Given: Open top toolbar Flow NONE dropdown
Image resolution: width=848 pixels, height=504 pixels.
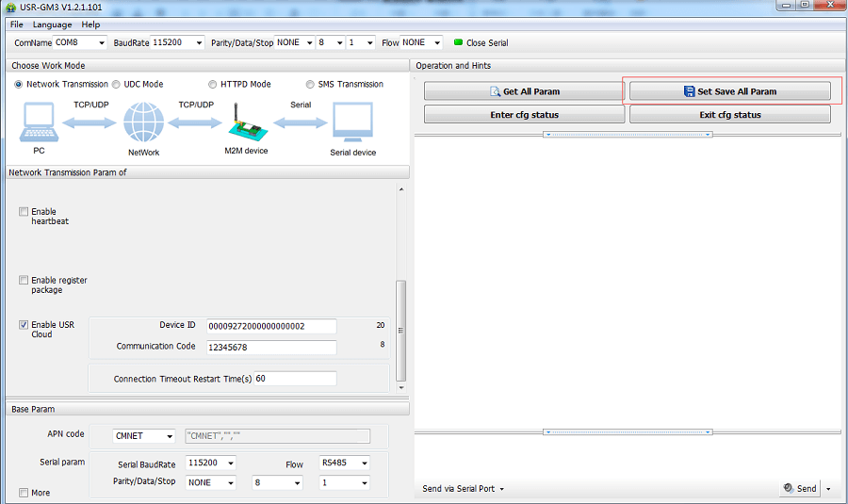Looking at the screenshot, I should point(437,42).
